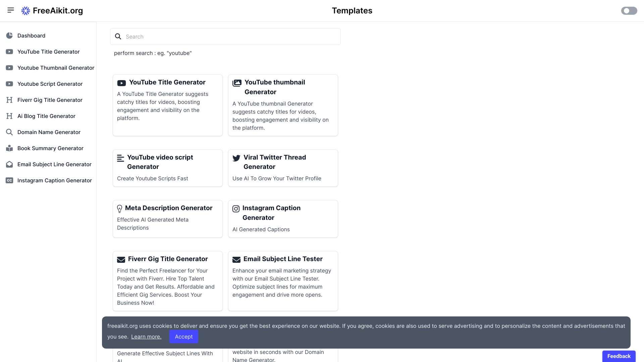Screen dimensions: 644x362
Task: Open the Learn more cookies link
Action: point(146,337)
